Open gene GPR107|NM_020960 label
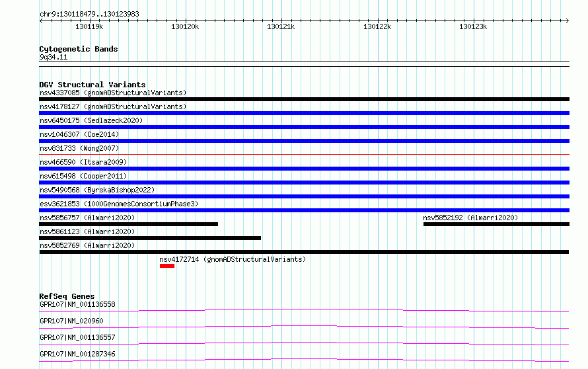588x369 pixels. click(x=71, y=321)
